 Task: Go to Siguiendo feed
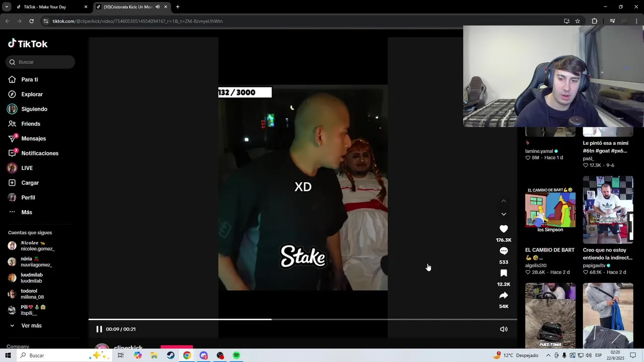coord(28,109)
